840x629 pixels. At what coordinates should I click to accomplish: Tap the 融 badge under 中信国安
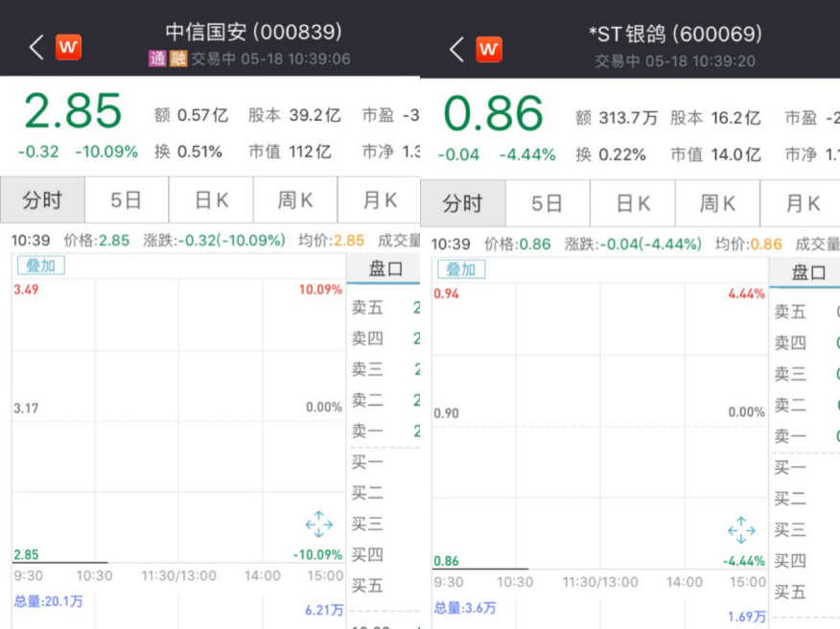[x=178, y=58]
